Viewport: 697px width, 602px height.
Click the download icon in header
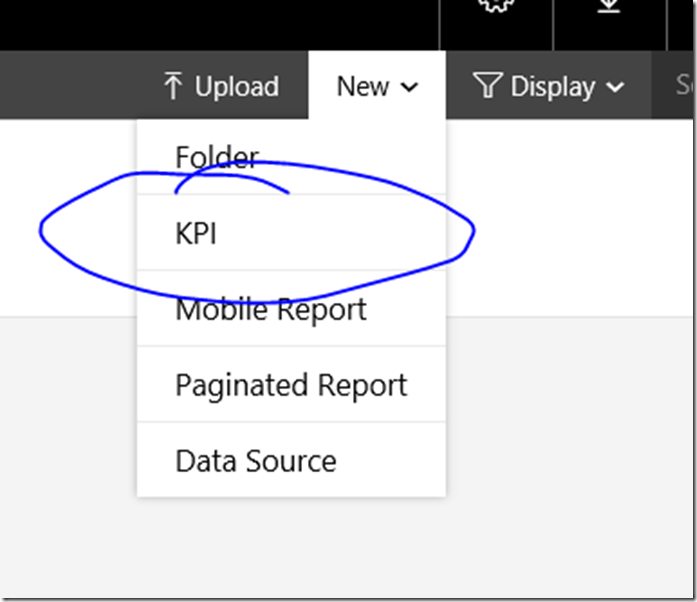tap(608, 6)
